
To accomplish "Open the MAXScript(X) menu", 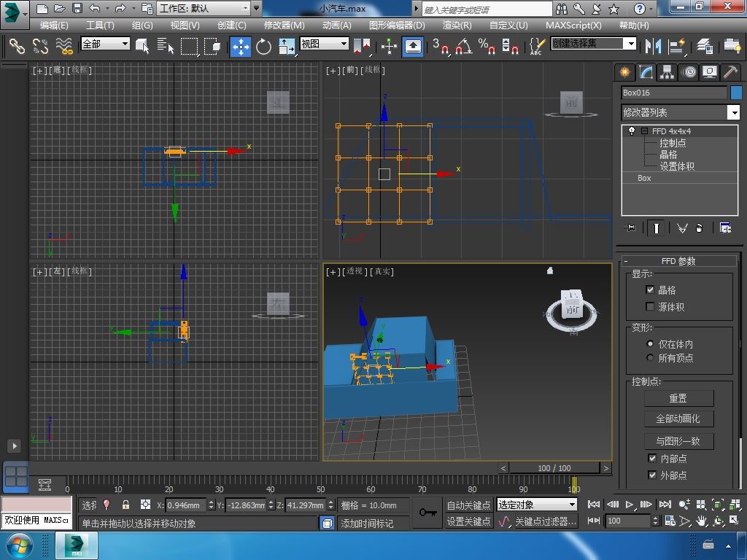I will coord(573,26).
